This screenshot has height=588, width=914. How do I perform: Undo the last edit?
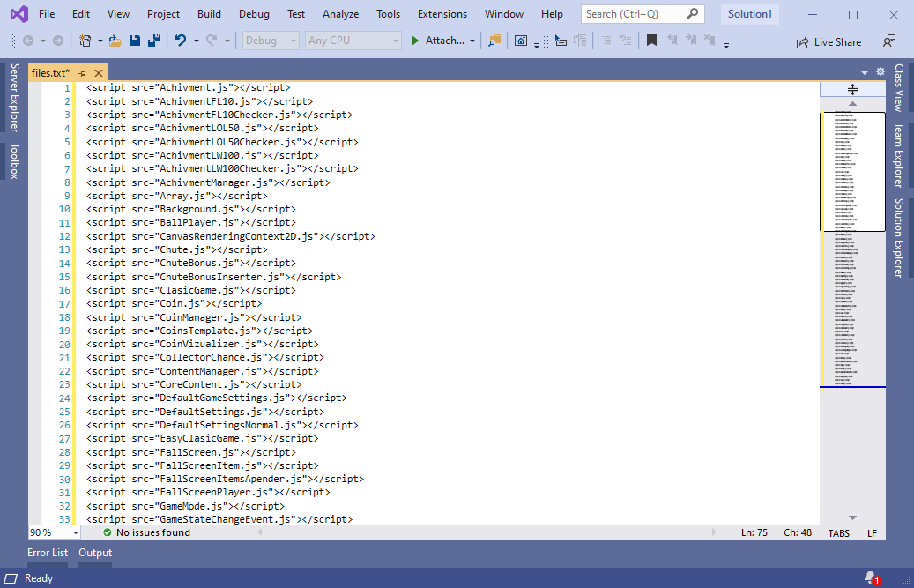181,41
